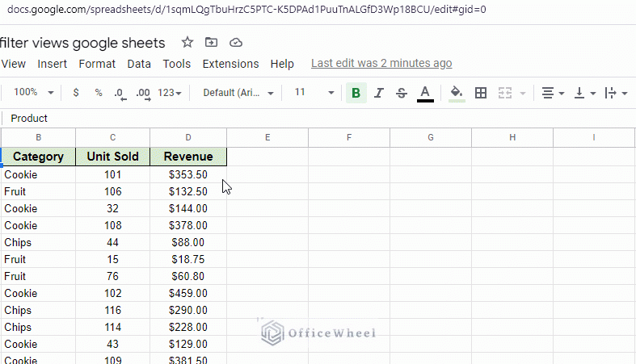This screenshot has height=364, width=636.
Task: Open more number formats 123 dropdown
Action: 170,93
